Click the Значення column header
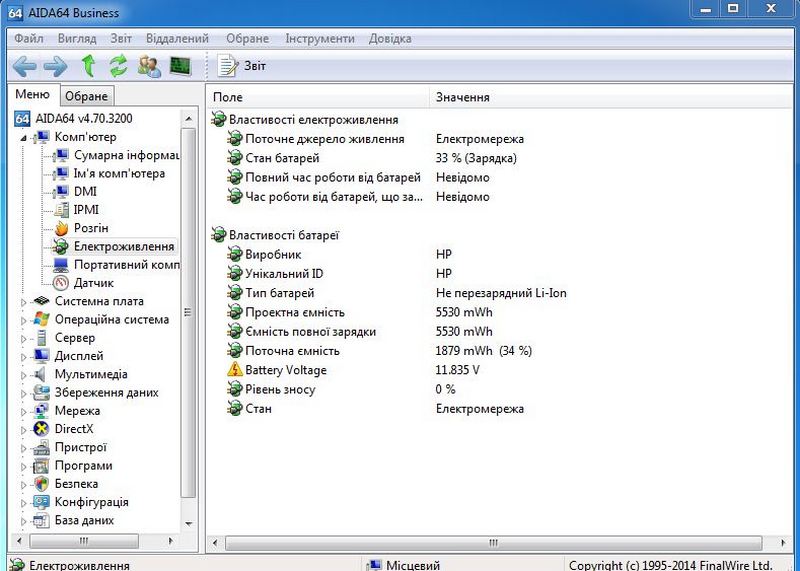 [462, 97]
